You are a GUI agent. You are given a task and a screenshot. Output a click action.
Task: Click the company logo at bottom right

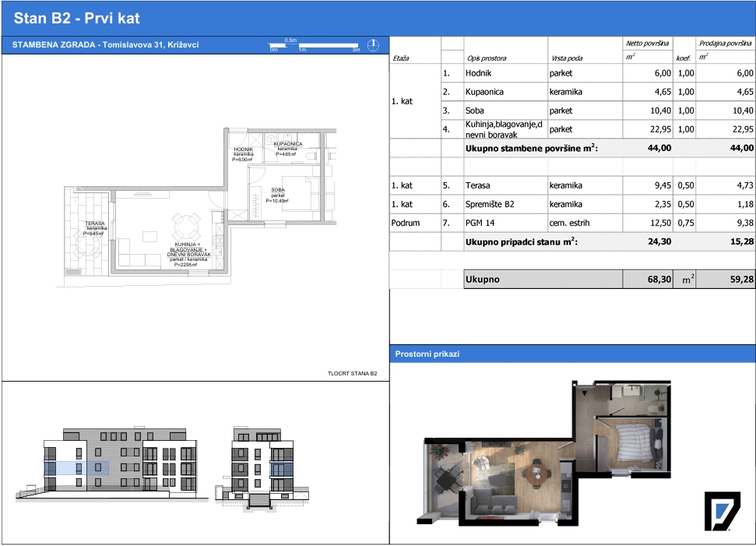722,511
